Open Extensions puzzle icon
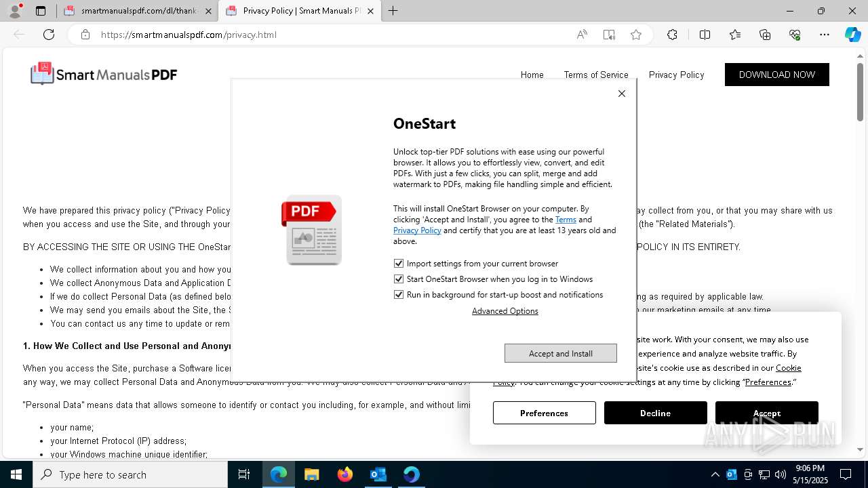 pos(672,35)
